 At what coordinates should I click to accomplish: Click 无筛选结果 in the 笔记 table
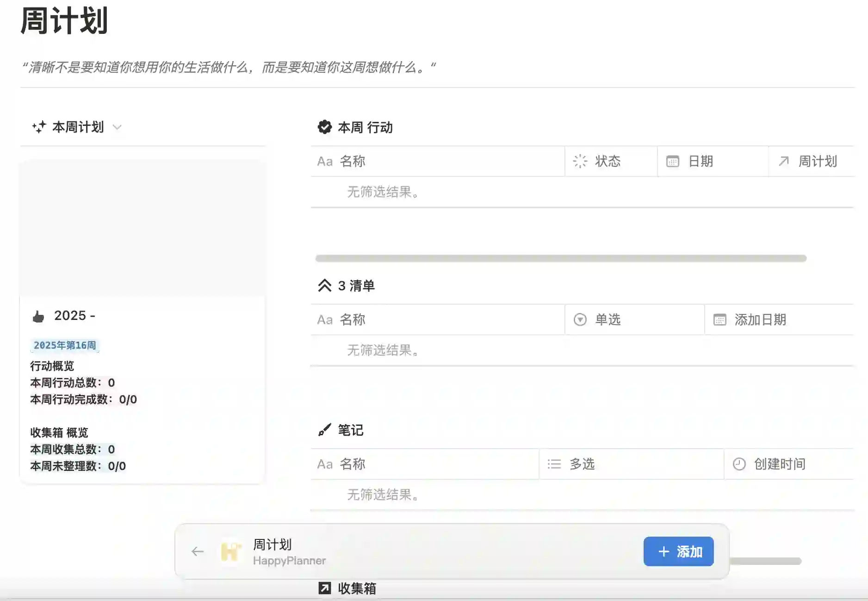pos(383,495)
